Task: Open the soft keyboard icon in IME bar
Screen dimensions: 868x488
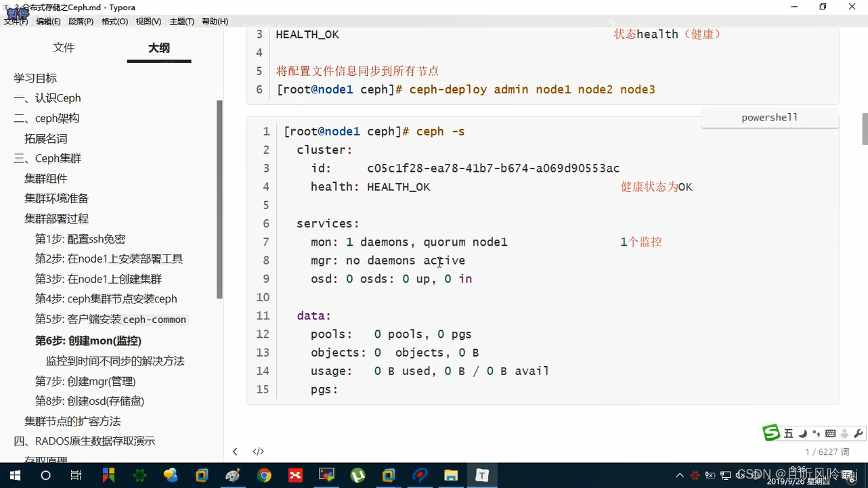Action: pyautogui.click(x=831, y=434)
